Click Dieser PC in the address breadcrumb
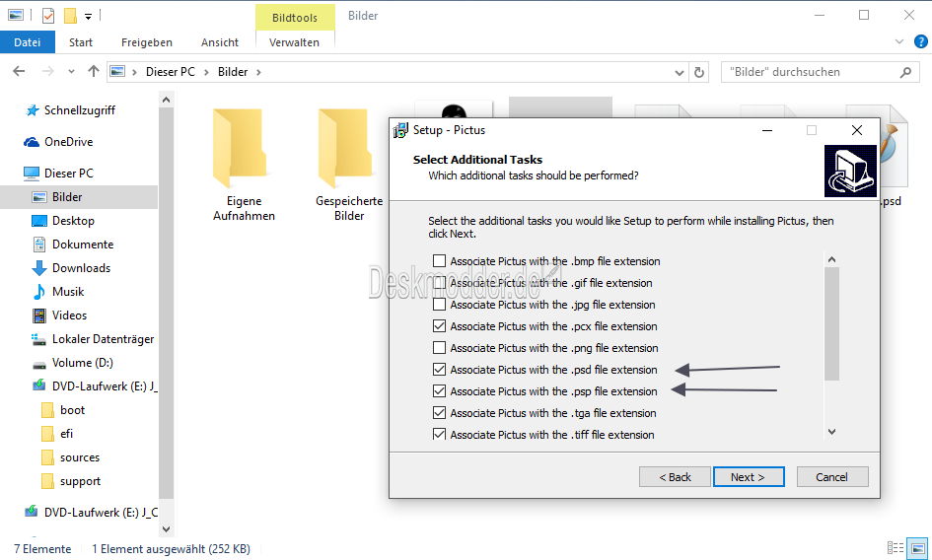Viewport: 932px width, 560px height. tap(171, 72)
